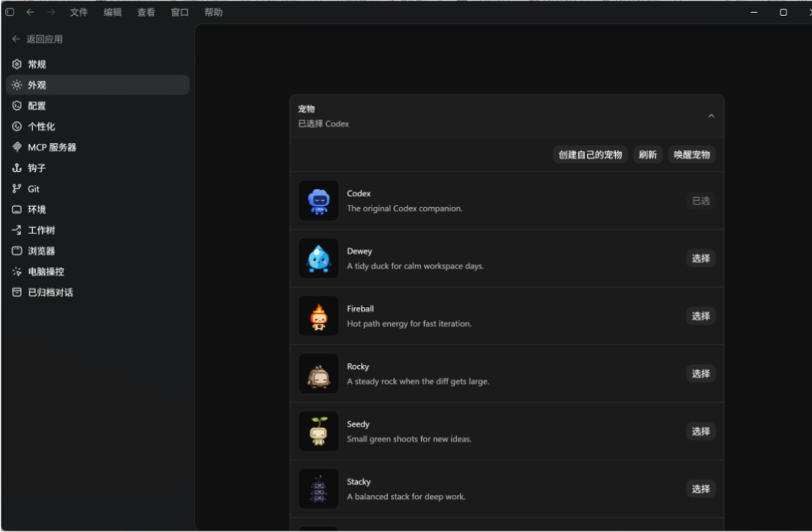Image resolution: width=812 pixels, height=532 pixels.
Task: Open the 查看 menu
Action: pyautogui.click(x=146, y=12)
